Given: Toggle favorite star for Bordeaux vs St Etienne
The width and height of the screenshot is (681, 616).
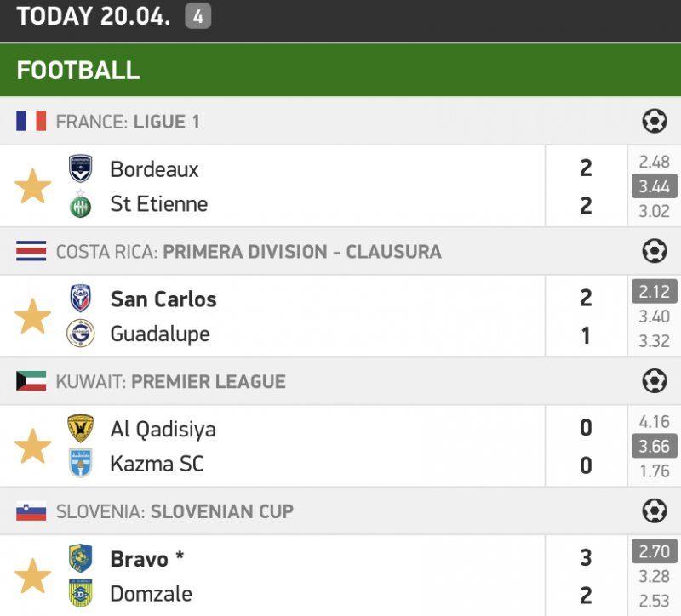Looking at the screenshot, I should click(x=33, y=186).
